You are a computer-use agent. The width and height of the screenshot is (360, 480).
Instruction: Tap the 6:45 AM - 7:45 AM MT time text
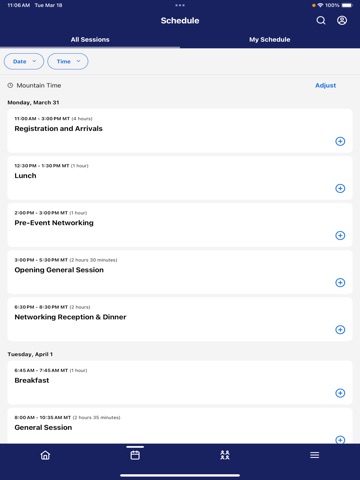[41, 370]
